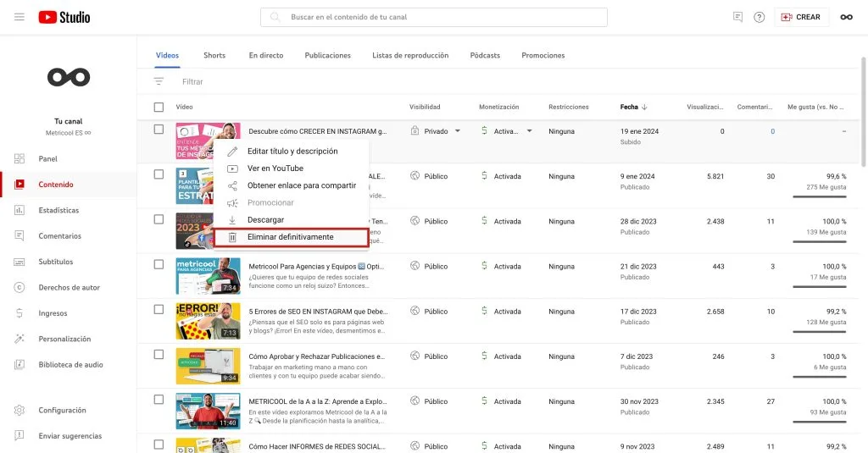Screen dimensions: 868x453
Task: Open the hamburger navigation menu
Action: pos(19,17)
